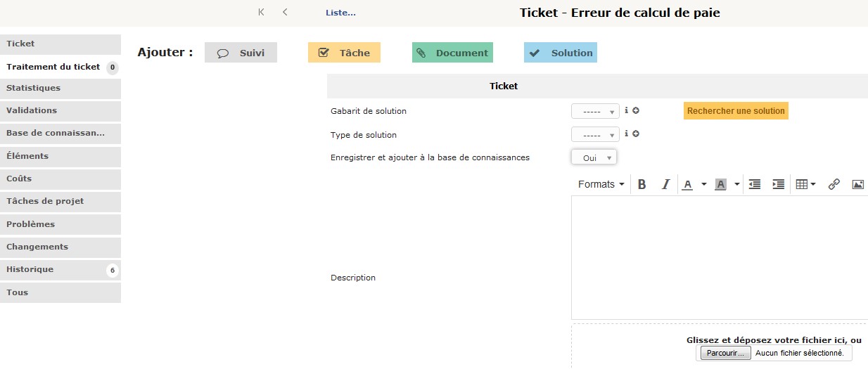Screen dimensions: 868x369
Task: Switch to Validations tab
Action: [60, 111]
